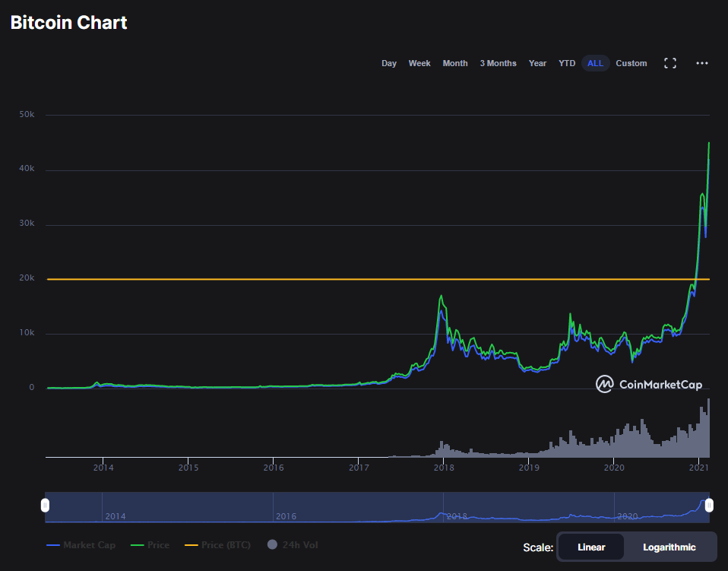Click the left range navigator handle

(46, 506)
